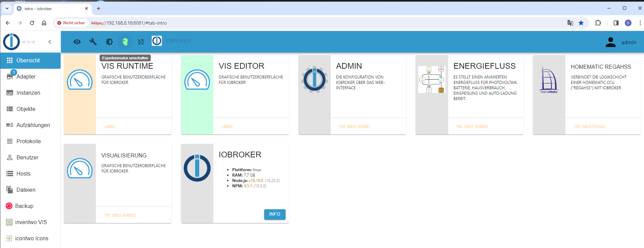
Task: Open the tab search dropdown arrow
Action: 7,8
